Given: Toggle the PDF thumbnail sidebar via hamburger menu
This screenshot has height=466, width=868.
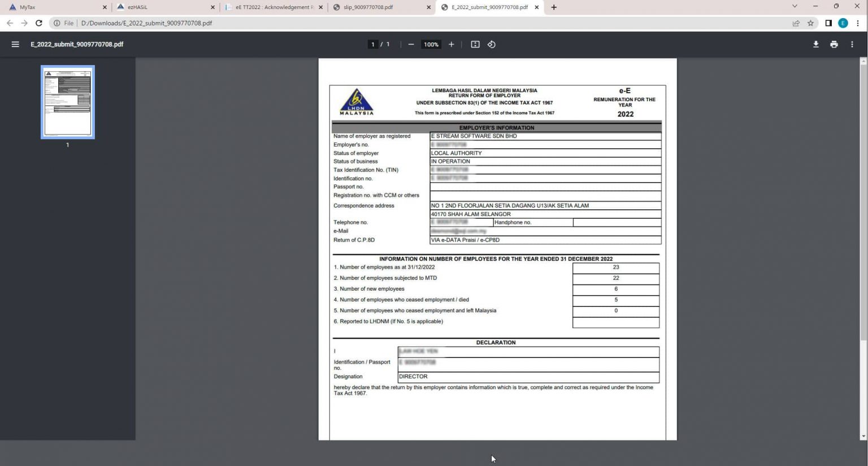Looking at the screenshot, I should pos(15,44).
